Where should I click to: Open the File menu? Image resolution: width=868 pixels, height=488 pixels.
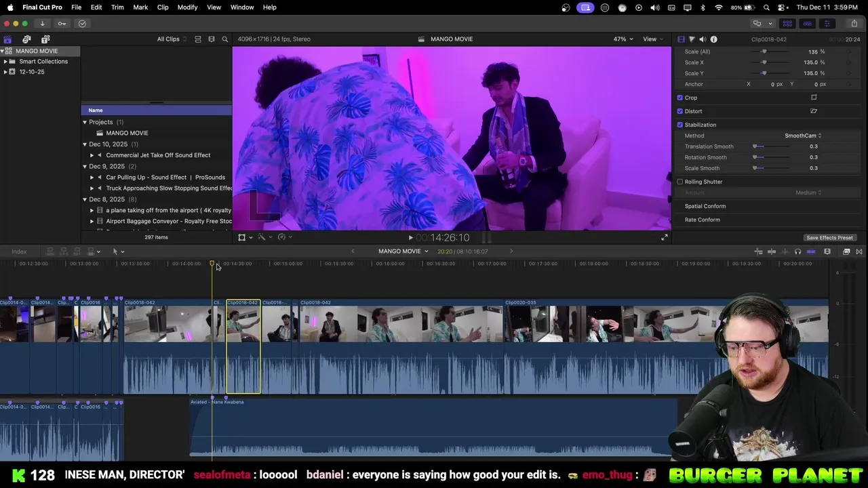click(77, 7)
